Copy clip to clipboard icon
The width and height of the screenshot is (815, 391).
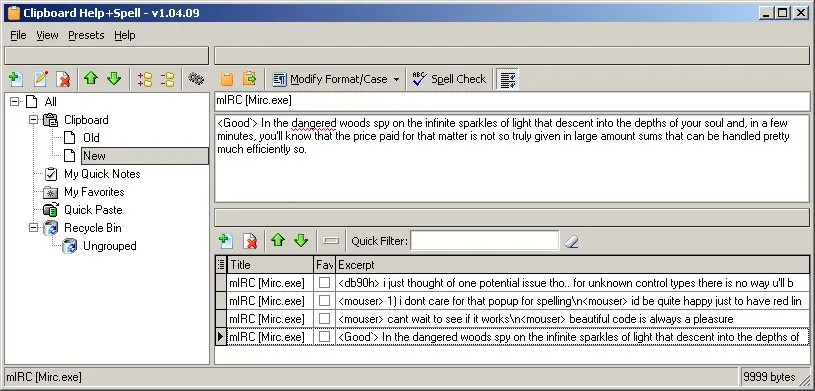tap(227, 79)
